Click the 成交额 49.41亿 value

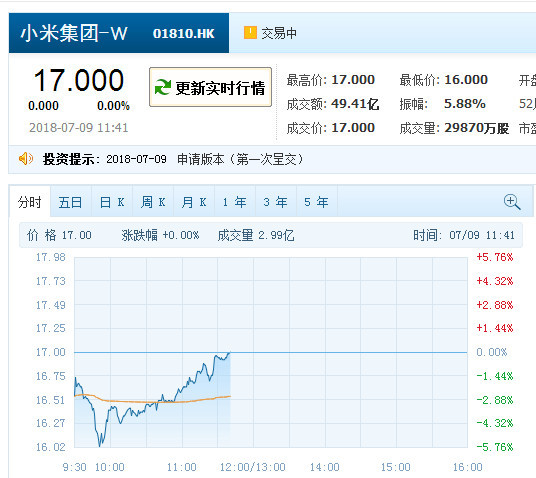tap(355, 104)
